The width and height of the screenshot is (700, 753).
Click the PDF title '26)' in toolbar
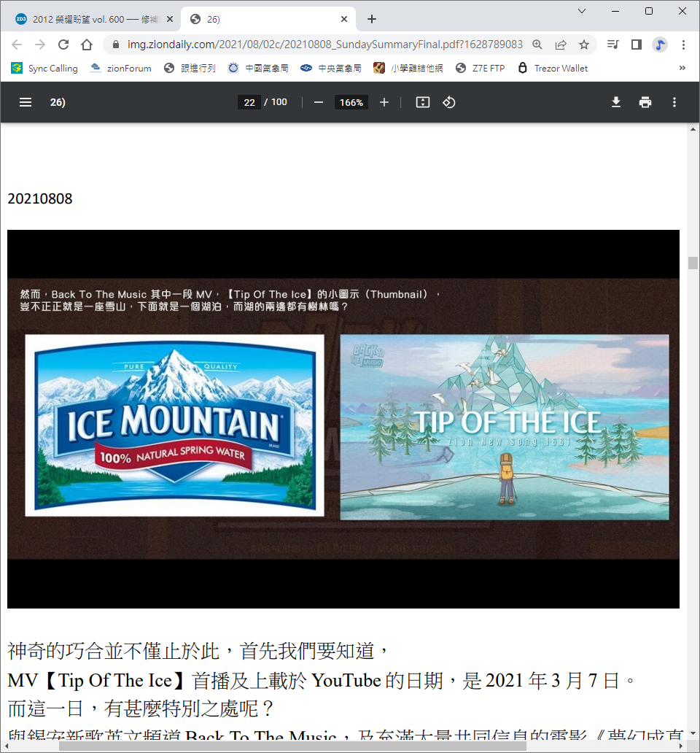coord(58,102)
